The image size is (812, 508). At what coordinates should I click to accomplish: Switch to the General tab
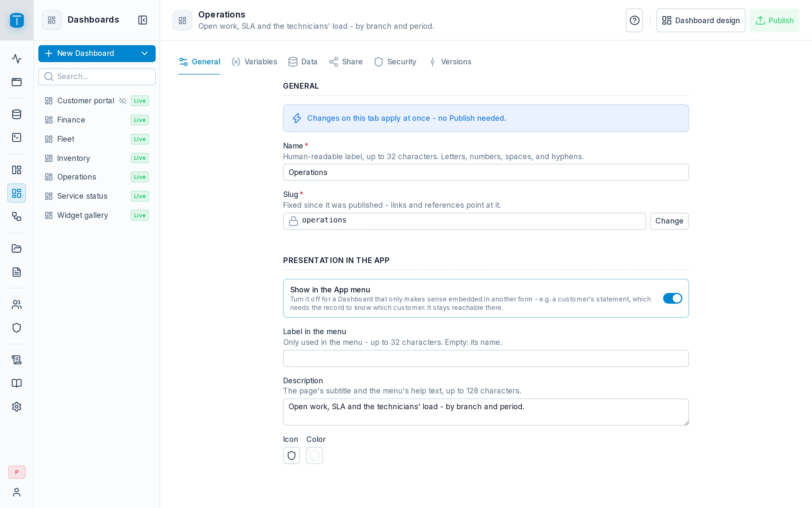tap(199, 62)
